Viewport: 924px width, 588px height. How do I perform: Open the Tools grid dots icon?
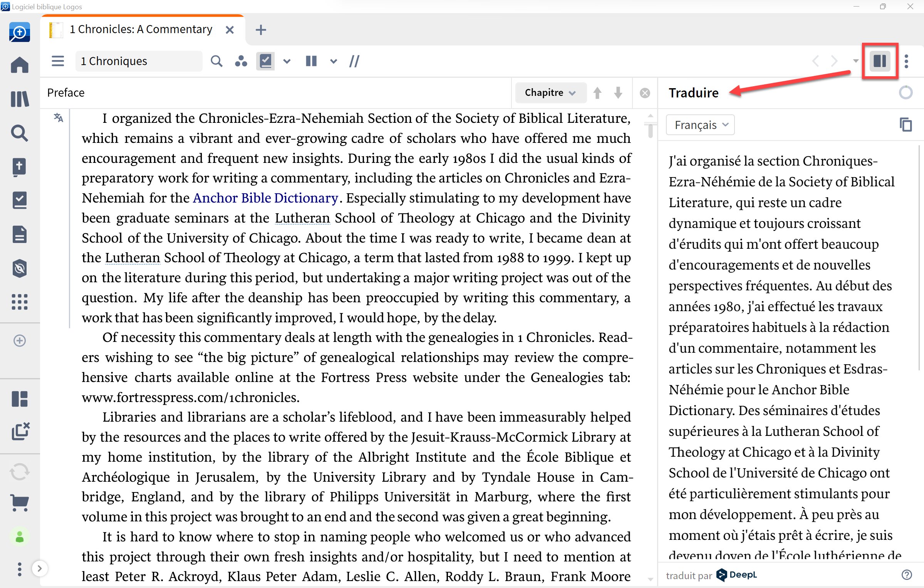pos(20,302)
